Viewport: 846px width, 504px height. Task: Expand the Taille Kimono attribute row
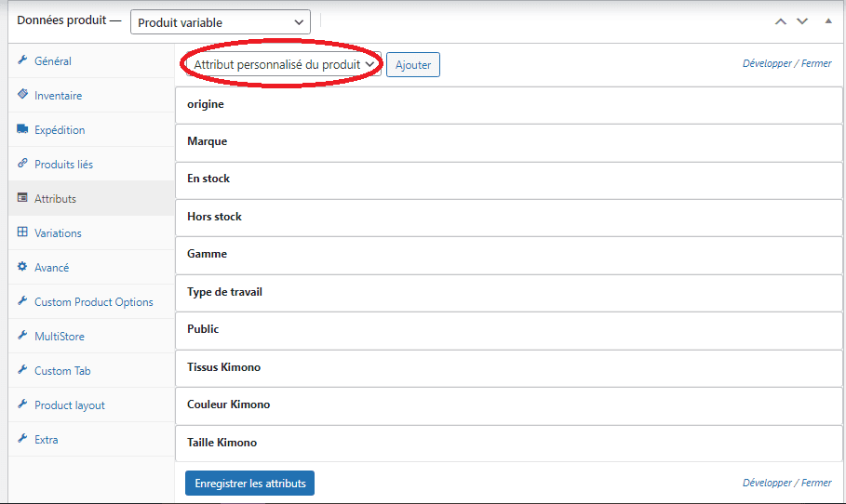pyautogui.click(x=509, y=443)
